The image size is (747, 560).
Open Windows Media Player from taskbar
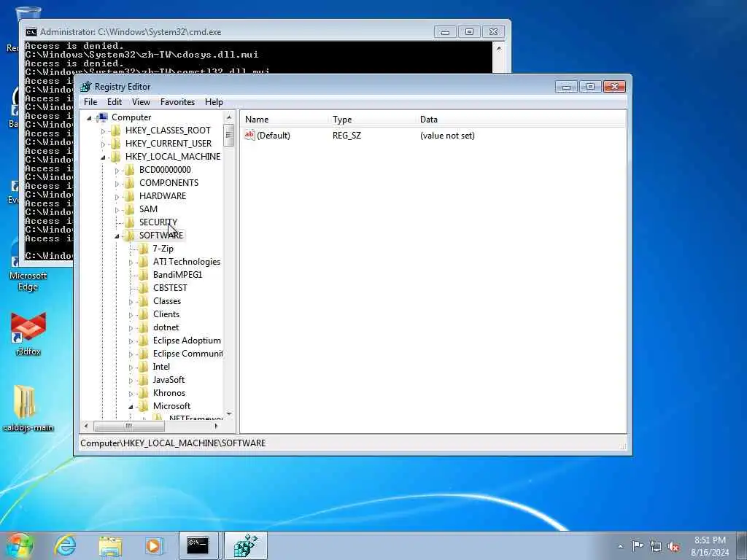point(154,545)
